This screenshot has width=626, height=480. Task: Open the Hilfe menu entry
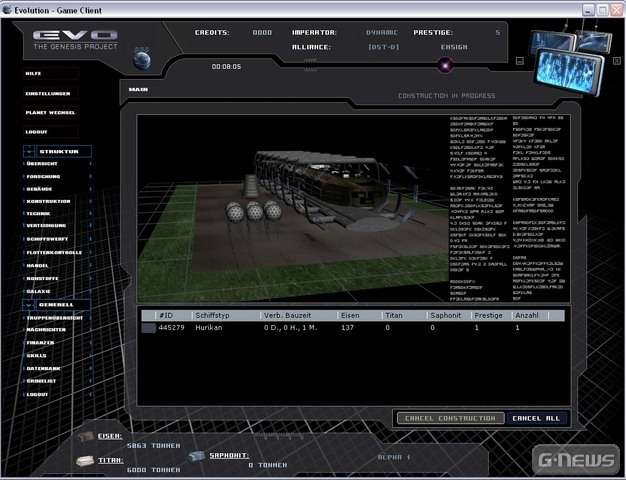coord(34,73)
